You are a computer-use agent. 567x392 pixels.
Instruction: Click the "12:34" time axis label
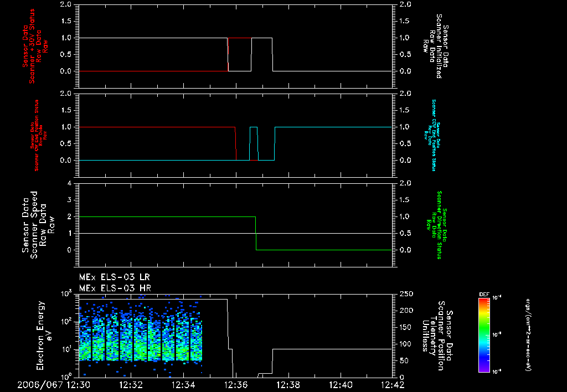click(x=183, y=385)
